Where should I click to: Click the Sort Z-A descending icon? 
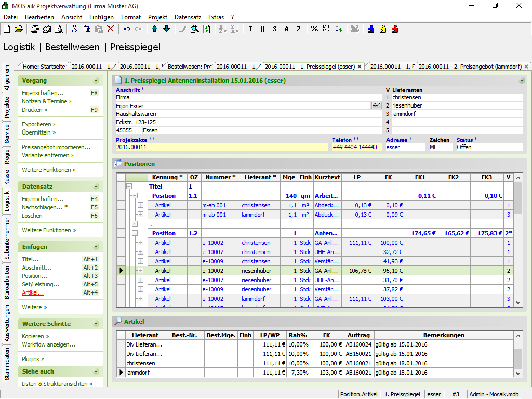tap(235, 29)
